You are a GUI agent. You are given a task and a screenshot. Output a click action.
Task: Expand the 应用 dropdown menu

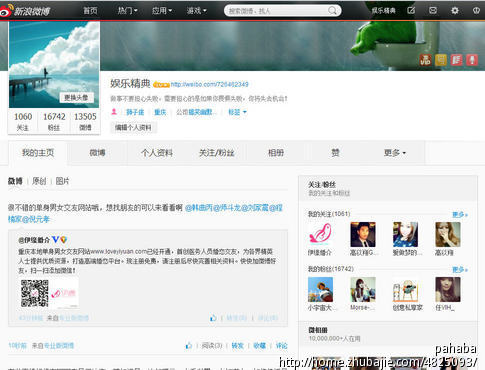162,11
